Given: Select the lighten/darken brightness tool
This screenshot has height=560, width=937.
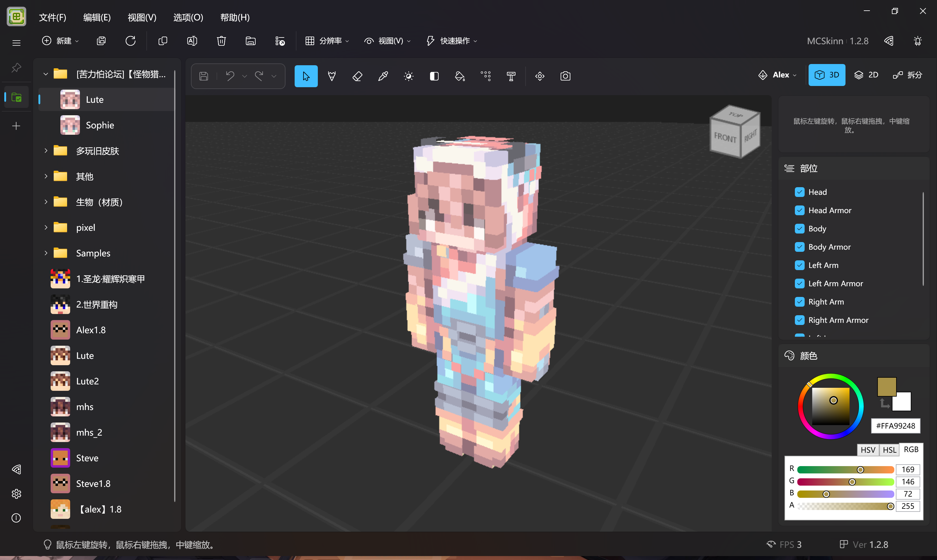Looking at the screenshot, I should tap(408, 76).
